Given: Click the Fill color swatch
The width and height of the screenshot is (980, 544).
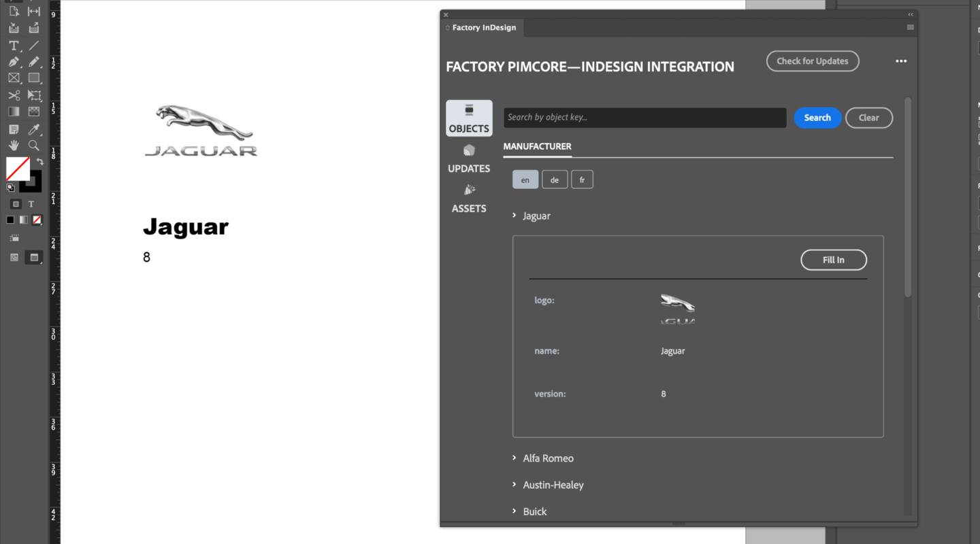Looking at the screenshot, I should tap(18, 169).
